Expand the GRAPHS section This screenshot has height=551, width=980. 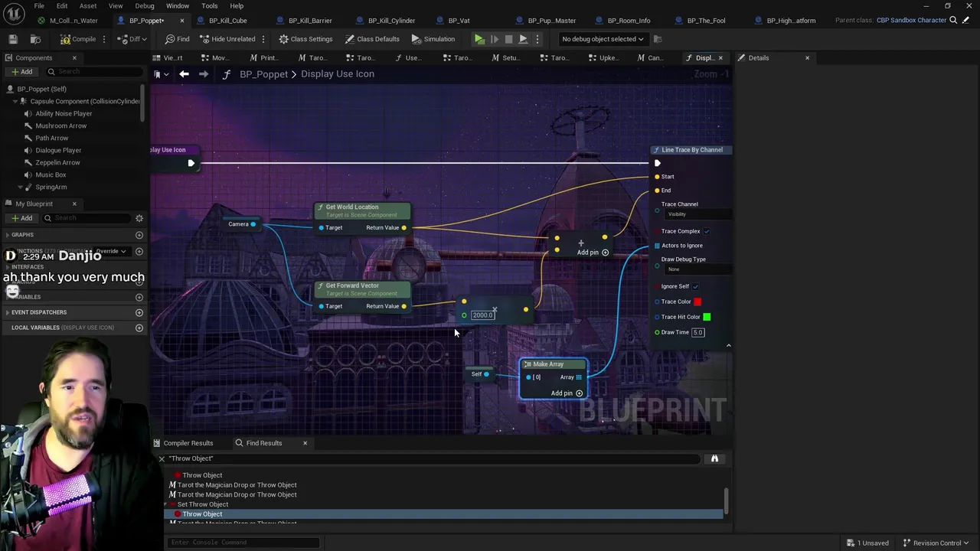coord(7,235)
